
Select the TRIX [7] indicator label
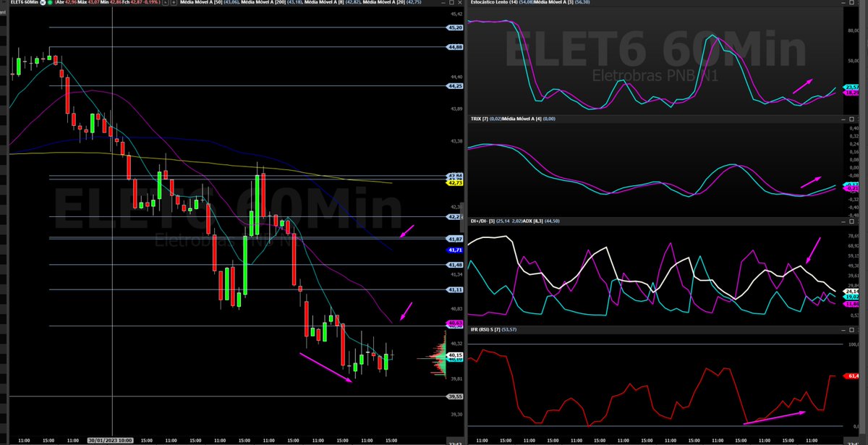click(480, 118)
